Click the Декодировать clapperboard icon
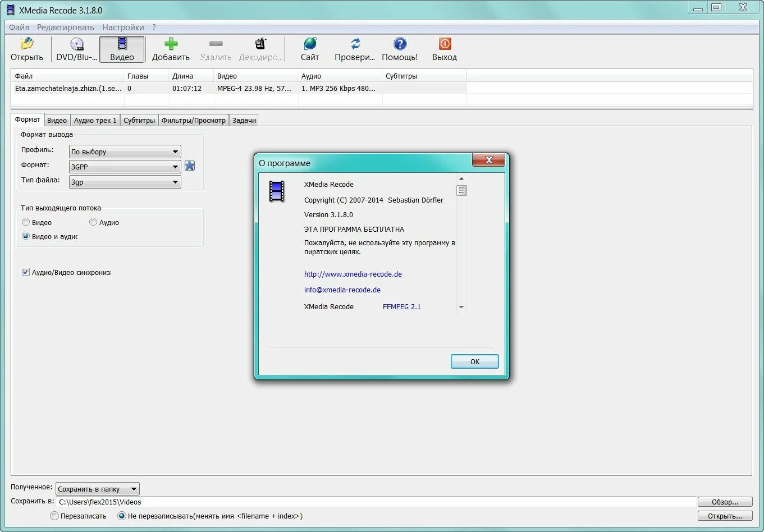The image size is (764, 532). [x=260, y=44]
